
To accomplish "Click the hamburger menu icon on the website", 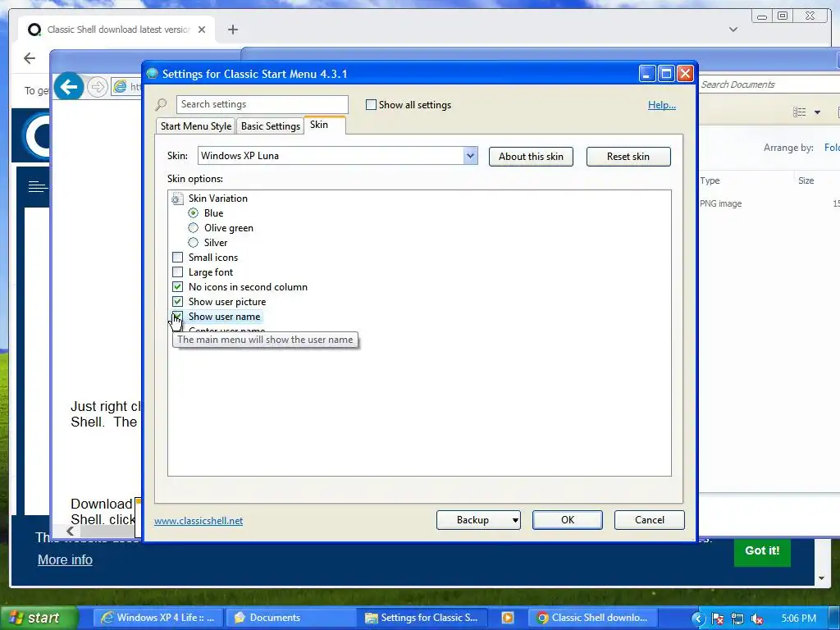I will pos(38,186).
